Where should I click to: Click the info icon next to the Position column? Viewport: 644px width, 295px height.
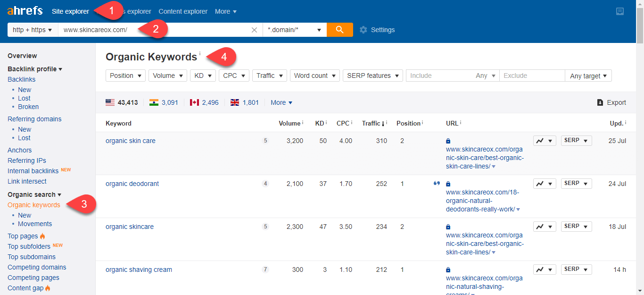pos(422,122)
